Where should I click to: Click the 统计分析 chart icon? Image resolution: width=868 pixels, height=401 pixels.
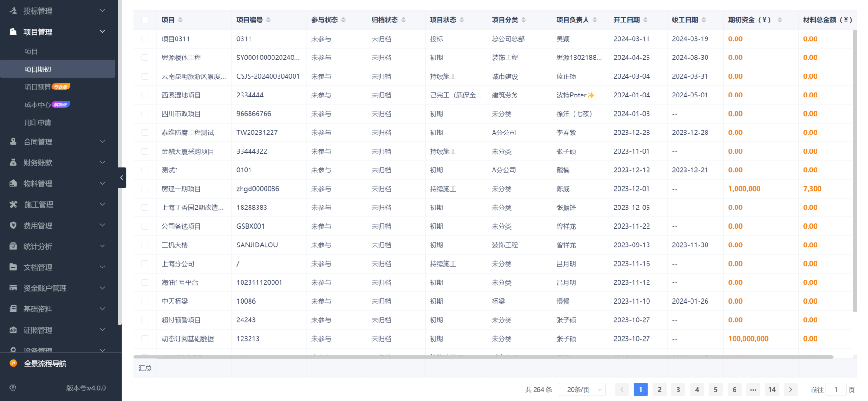pyautogui.click(x=13, y=246)
